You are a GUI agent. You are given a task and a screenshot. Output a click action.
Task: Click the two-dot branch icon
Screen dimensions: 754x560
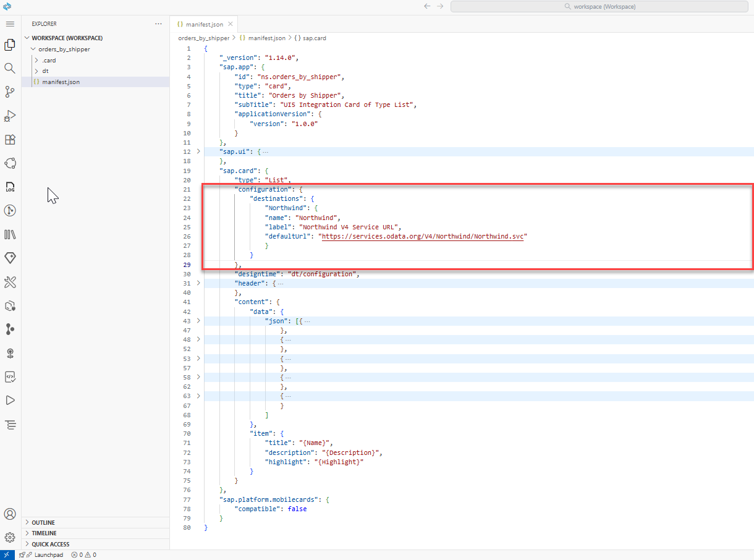10,329
